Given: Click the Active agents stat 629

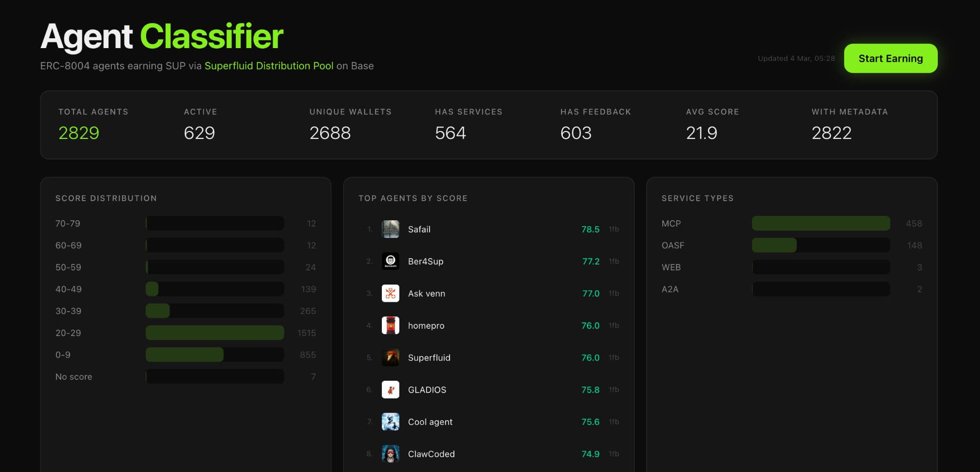Looking at the screenshot, I should [x=199, y=133].
